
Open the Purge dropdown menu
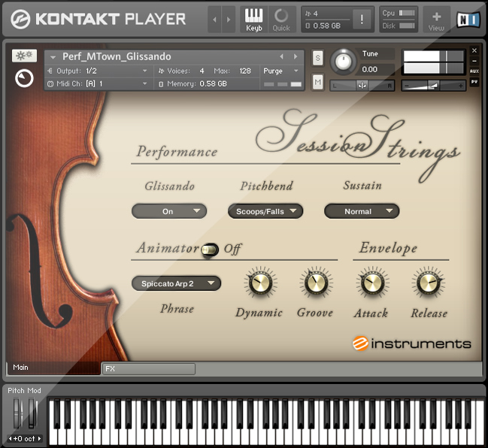(280, 71)
